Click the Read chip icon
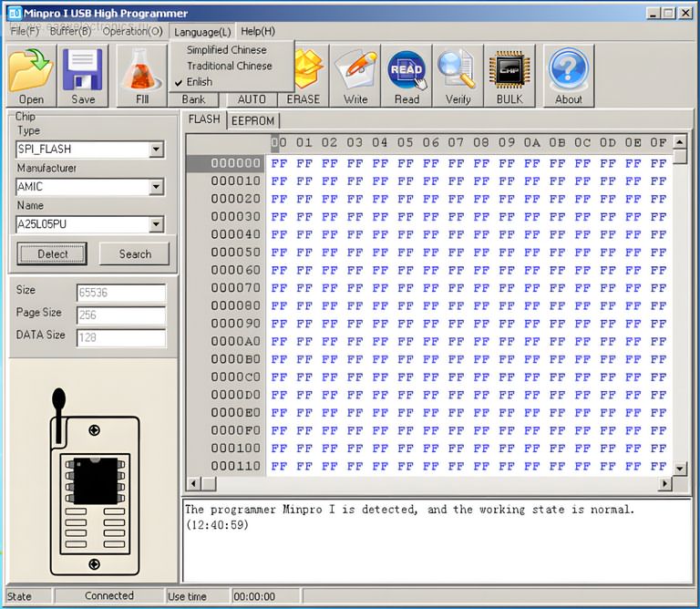Image resolution: width=700 pixels, height=609 pixels. coord(407,76)
